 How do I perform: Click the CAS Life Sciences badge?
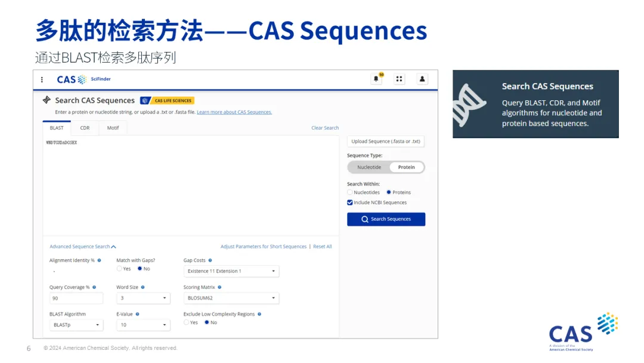(x=167, y=100)
